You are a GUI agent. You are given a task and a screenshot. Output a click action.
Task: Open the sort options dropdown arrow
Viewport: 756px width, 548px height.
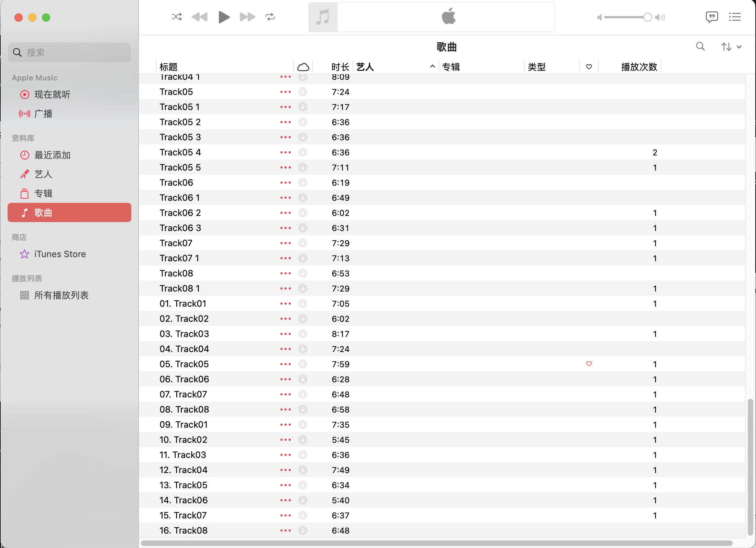coord(739,47)
